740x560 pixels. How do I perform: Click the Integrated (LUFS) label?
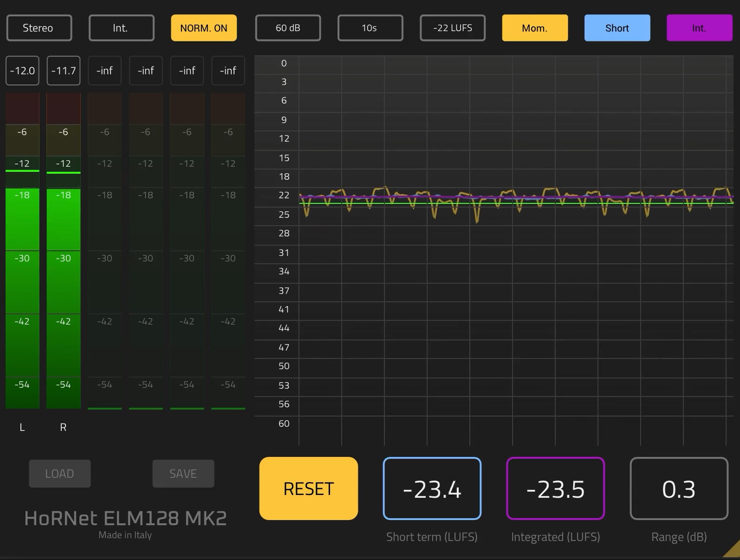555,537
